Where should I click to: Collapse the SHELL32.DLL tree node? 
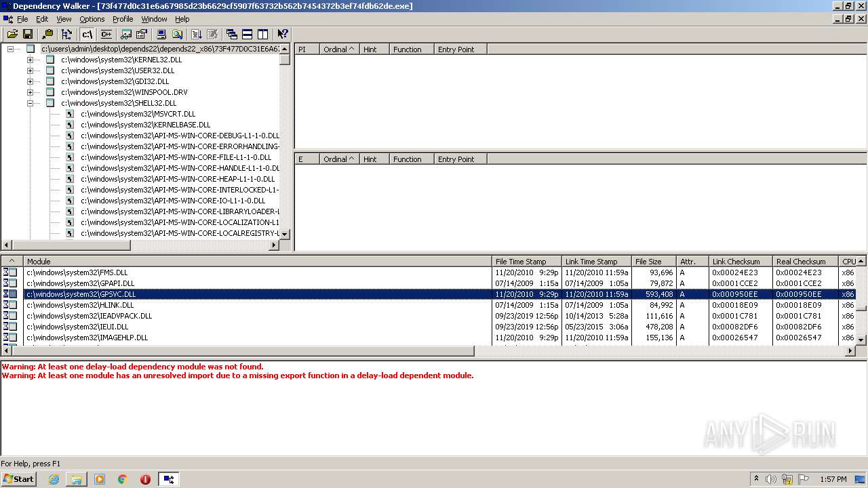click(x=30, y=103)
